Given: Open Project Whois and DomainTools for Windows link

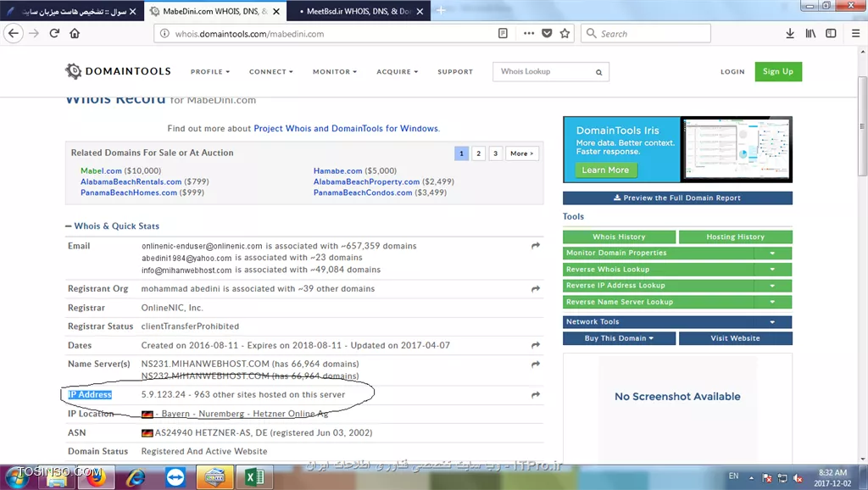Looking at the screenshot, I should click(x=346, y=129).
